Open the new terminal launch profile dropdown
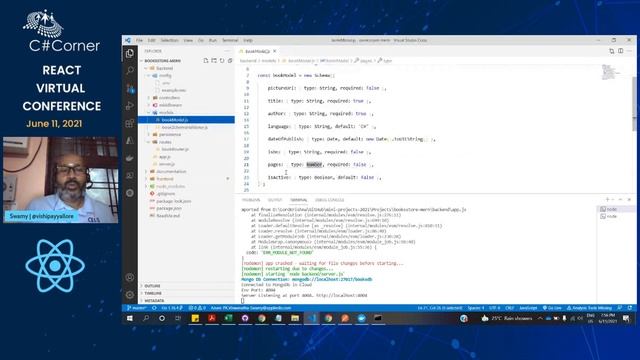 click(x=613, y=200)
